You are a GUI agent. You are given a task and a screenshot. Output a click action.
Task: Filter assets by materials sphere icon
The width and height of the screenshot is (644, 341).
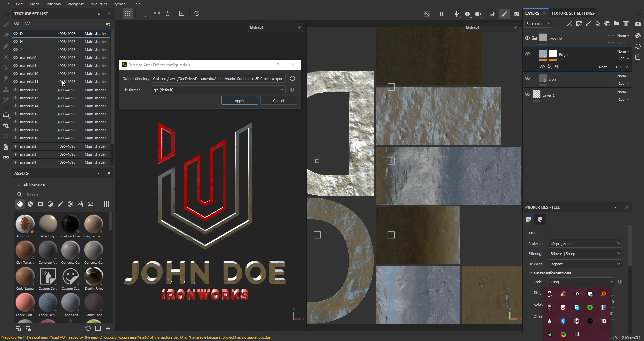tap(20, 204)
